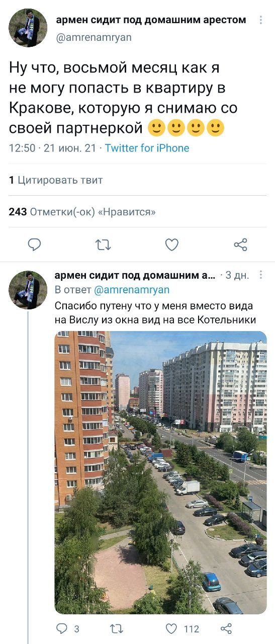This screenshot has height=644, width=275.
Task: Open main tweet author's profile picture
Action: (x=28, y=28)
